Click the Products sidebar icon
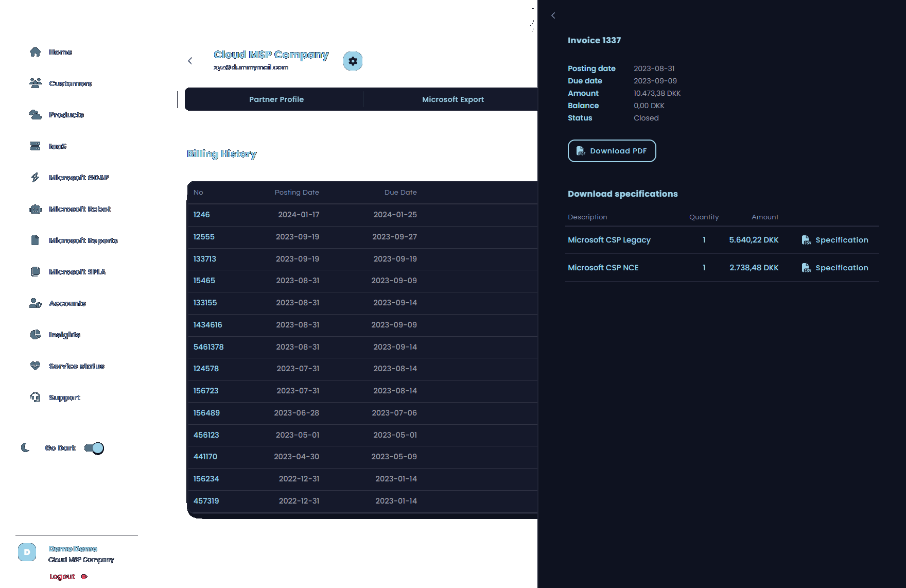 click(x=35, y=114)
